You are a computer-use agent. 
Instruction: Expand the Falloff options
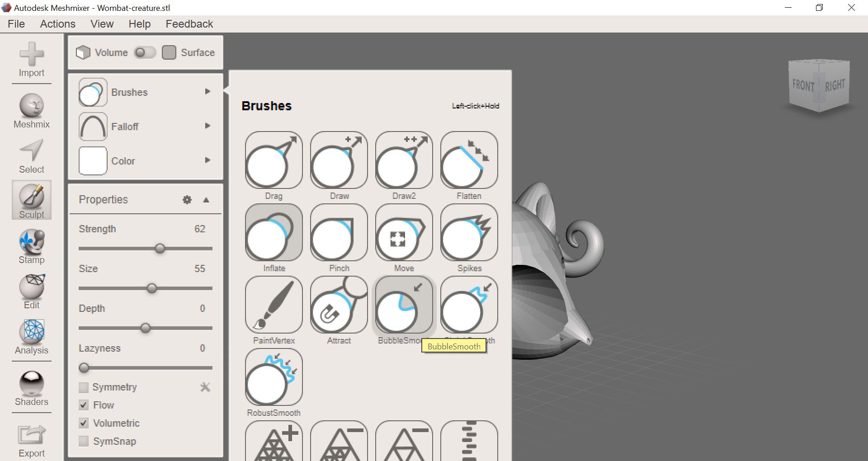[x=208, y=126]
